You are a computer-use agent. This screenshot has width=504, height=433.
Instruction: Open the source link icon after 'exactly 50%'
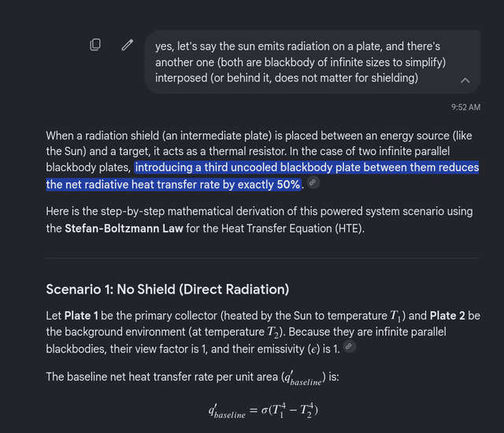[313, 183]
